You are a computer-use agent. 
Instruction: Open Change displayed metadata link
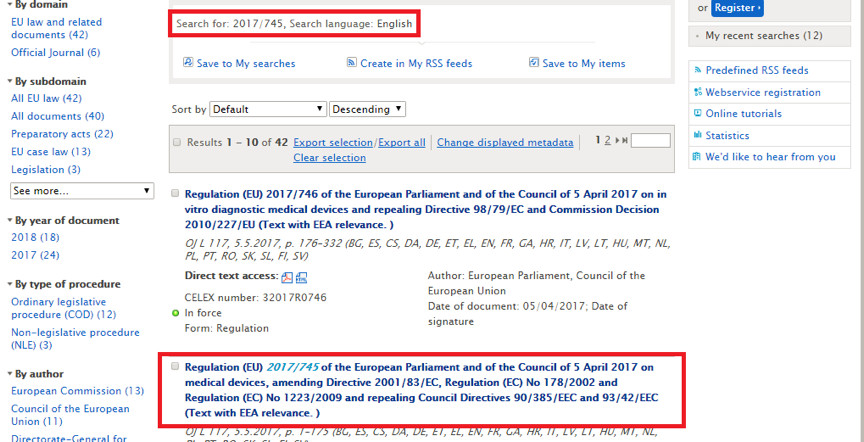pyautogui.click(x=505, y=143)
